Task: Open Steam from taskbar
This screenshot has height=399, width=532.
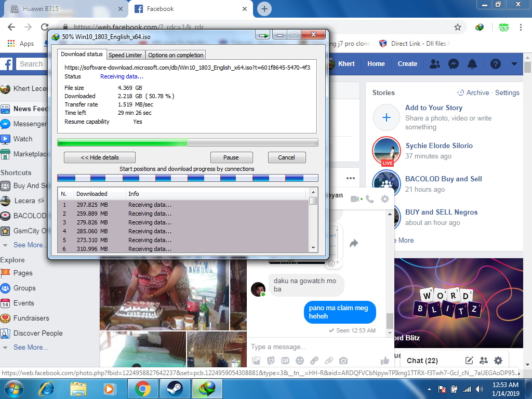Action: tap(175, 389)
